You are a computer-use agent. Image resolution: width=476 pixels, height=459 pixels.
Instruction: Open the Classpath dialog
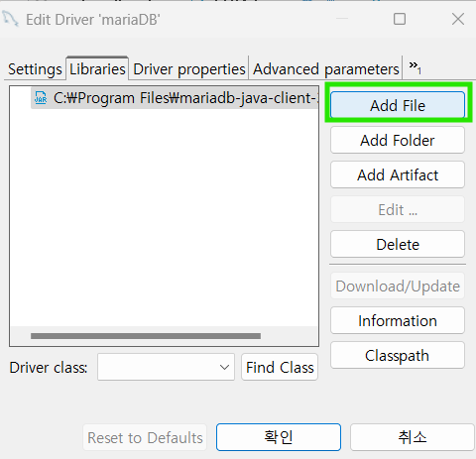tap(398, 355)
